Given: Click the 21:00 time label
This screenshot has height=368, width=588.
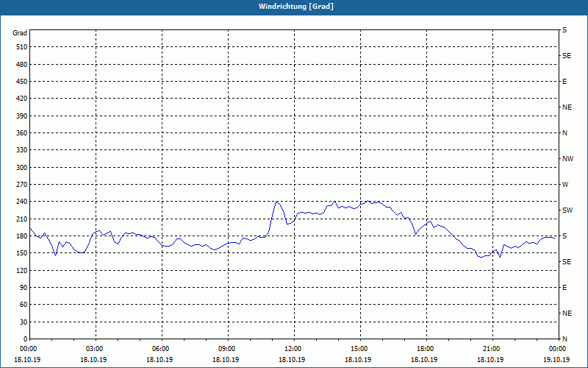Looking at the screenshot, I should (x=492, y=349).
